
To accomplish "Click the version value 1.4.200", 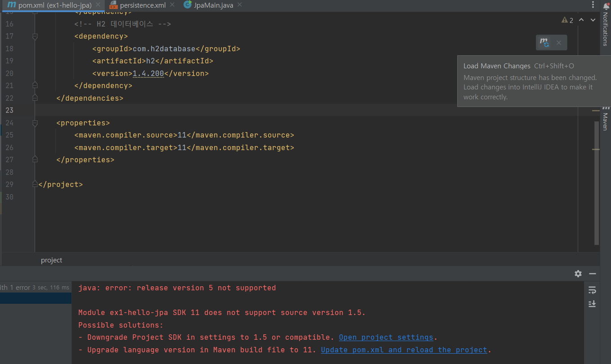I will [x=148, y=73].
